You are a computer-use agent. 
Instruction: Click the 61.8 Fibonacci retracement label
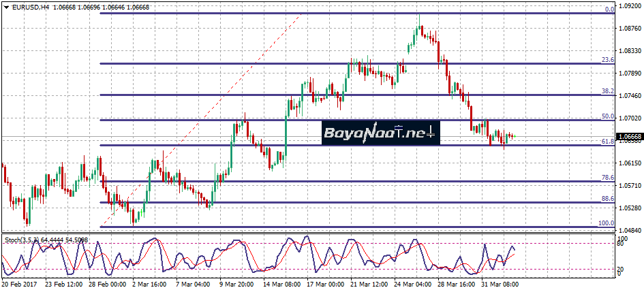[x=608, y=142]
